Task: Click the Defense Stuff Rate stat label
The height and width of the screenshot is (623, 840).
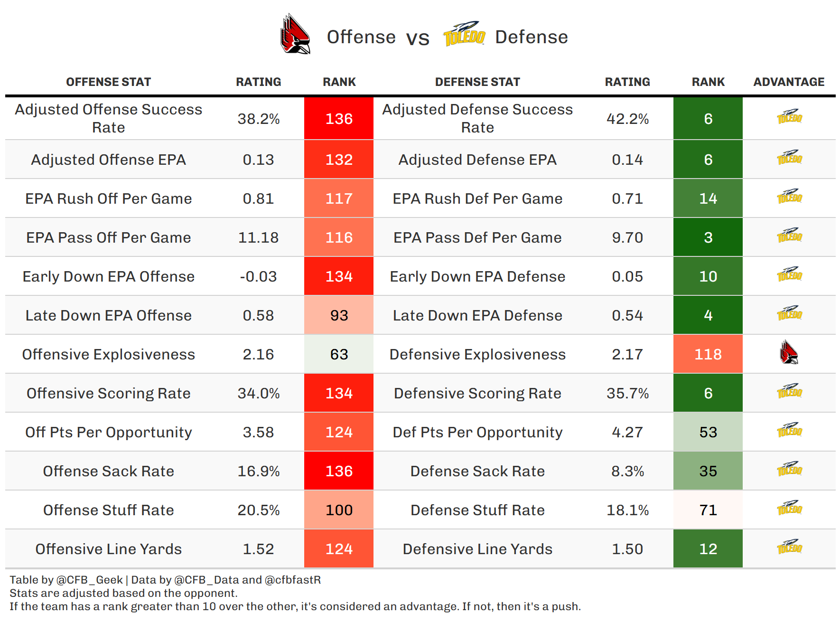Action: [x=477, y=510]
